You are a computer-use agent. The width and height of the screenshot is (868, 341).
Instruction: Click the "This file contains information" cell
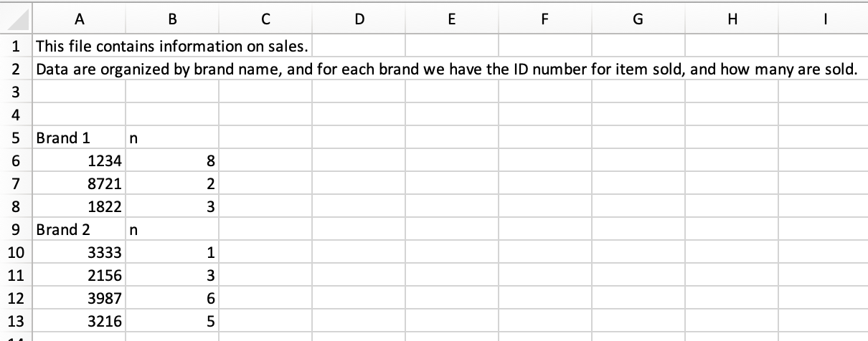point(78,47)
